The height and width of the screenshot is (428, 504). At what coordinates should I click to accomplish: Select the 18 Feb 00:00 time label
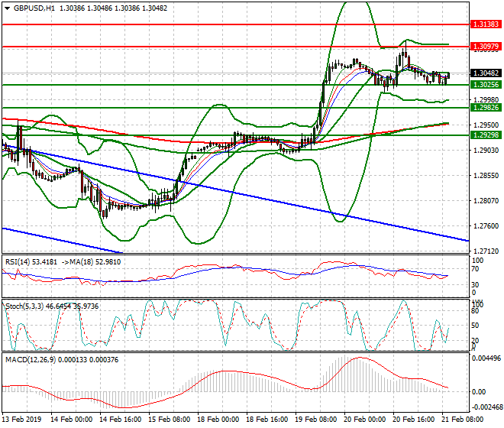pos(218,420)
